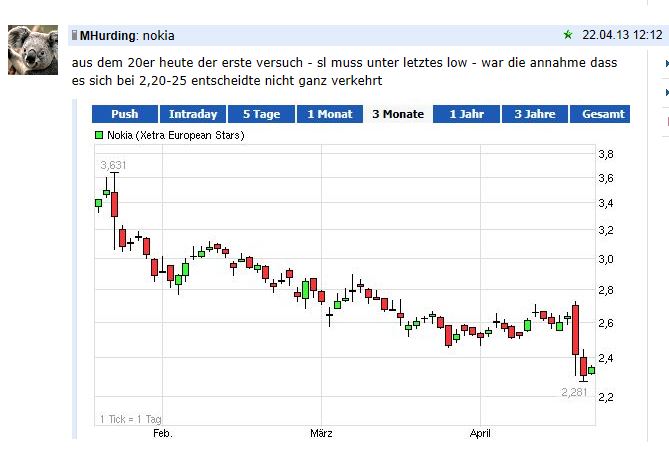Click the high value label 3,631
This screenshot has width=669, height=462.
pos(113,165)
